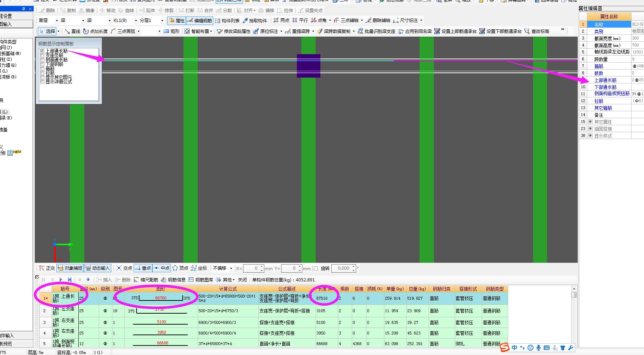This screenshot has height=355, width=644.
Task: Select the 直线 (line) drawing tool
Action: tap(72, 31)
